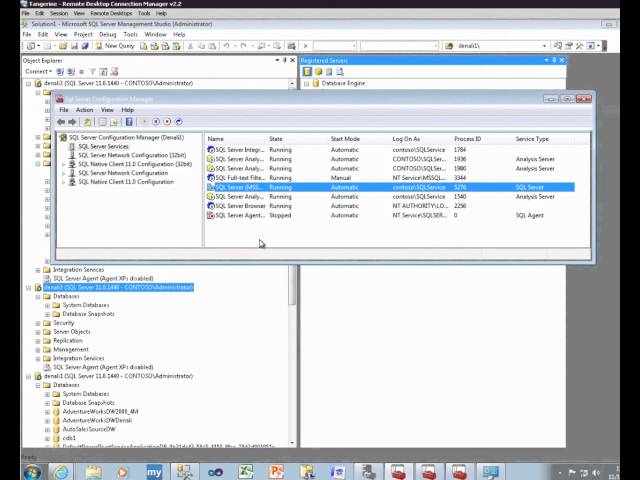Expand SQL Native Client 11.0 Configuration node

click(x=63, y=182)
